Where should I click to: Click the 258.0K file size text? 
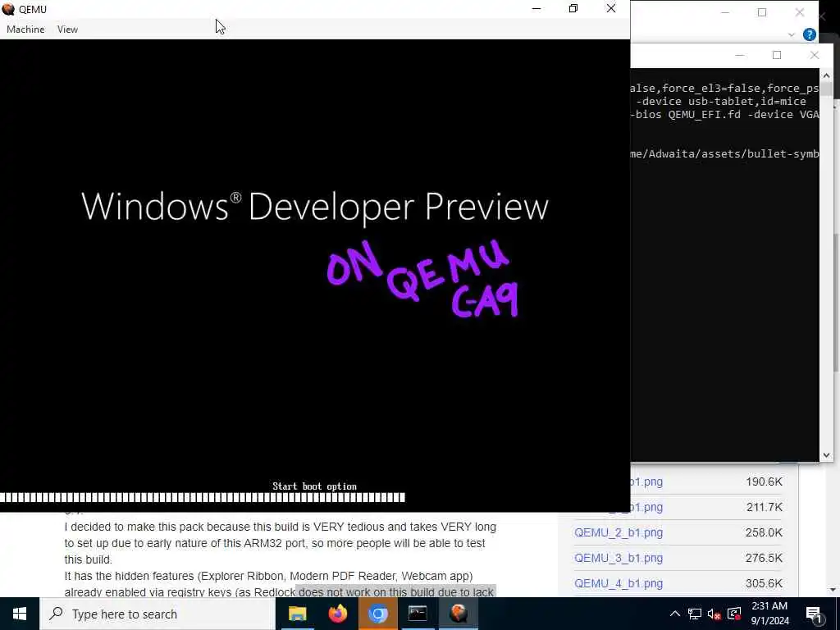(764, 532)
